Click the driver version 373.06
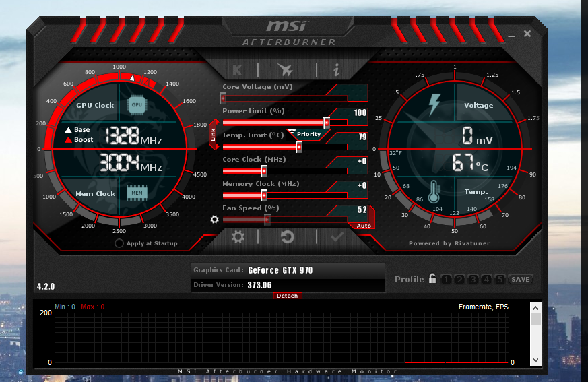Viewport: 588px width, 382px height. [259, 285]
